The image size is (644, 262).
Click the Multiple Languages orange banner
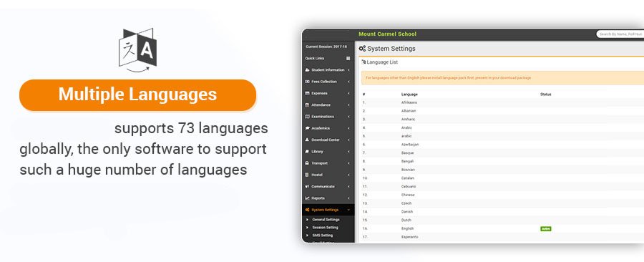[x=137, y=95]
